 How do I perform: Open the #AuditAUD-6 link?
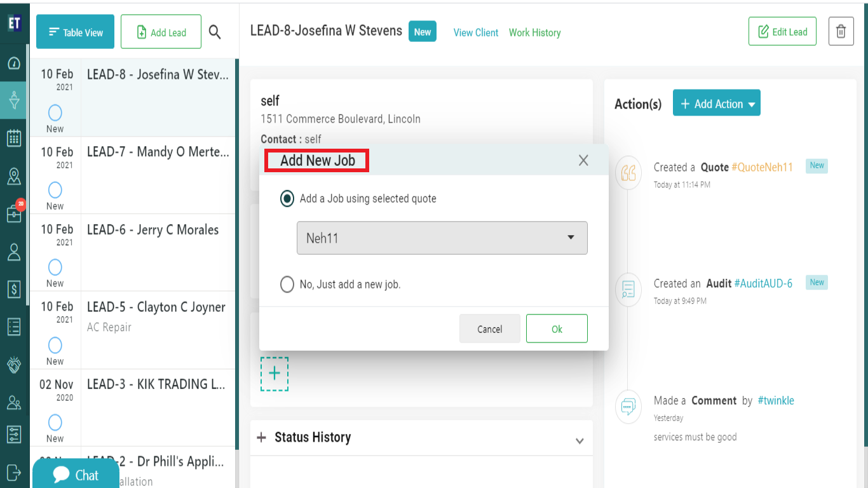coord(763,283)
